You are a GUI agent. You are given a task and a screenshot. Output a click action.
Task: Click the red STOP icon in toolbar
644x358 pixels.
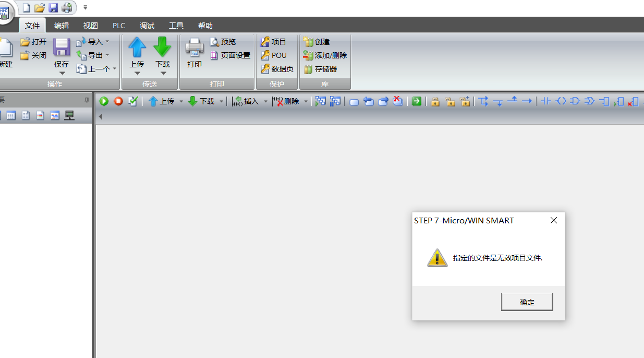[118, 101]
